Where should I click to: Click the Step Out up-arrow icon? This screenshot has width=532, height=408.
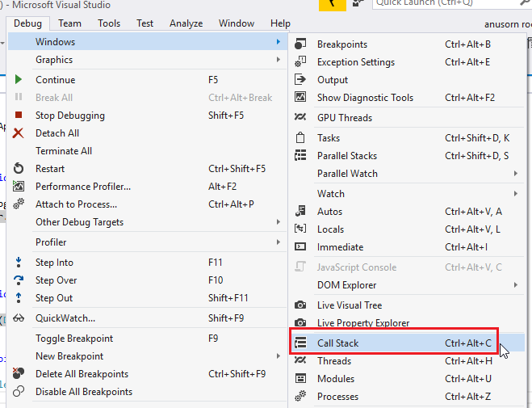click(19, 297)
